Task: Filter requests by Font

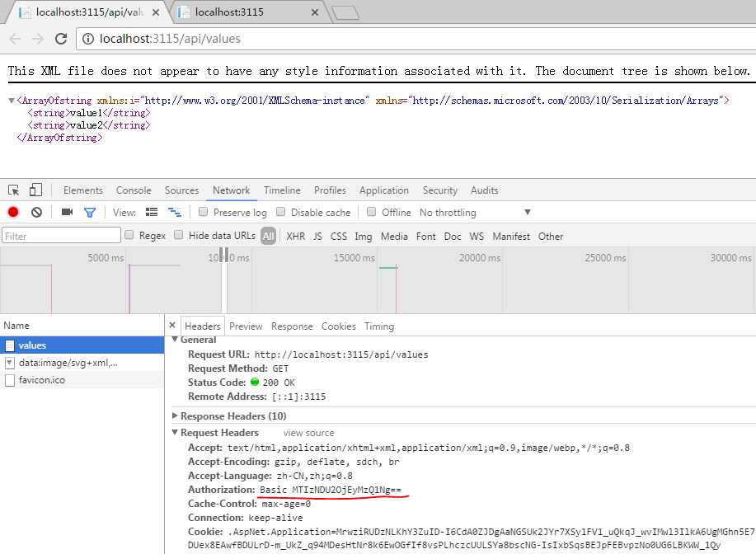Action: point(425,237)
